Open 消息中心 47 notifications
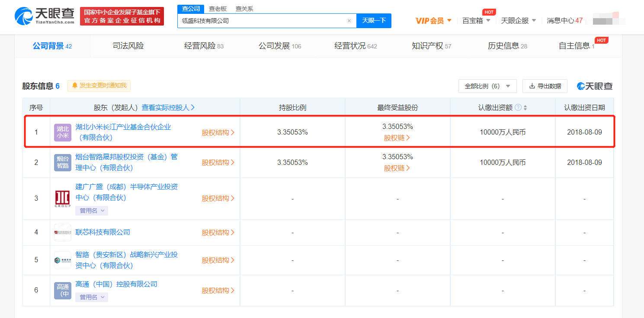The height and width of the screenshot is (318, 644). pyautogui.click(x=564, y=20)
